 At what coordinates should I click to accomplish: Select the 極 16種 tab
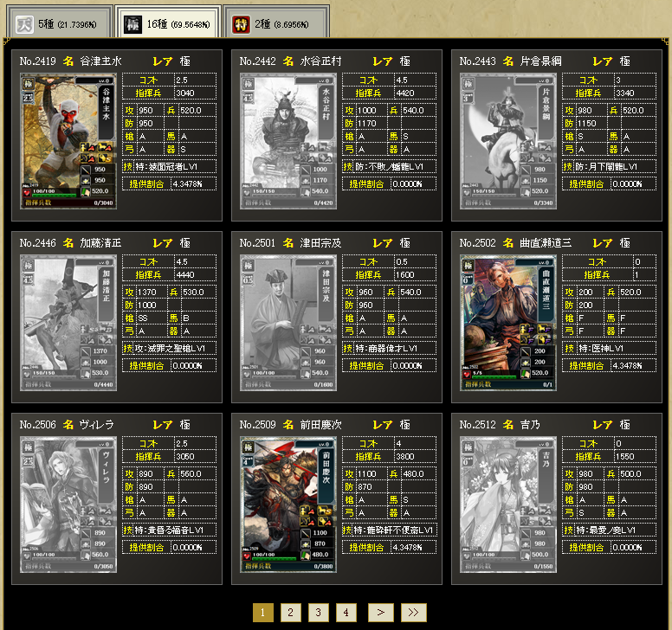(x=168, y=22)
